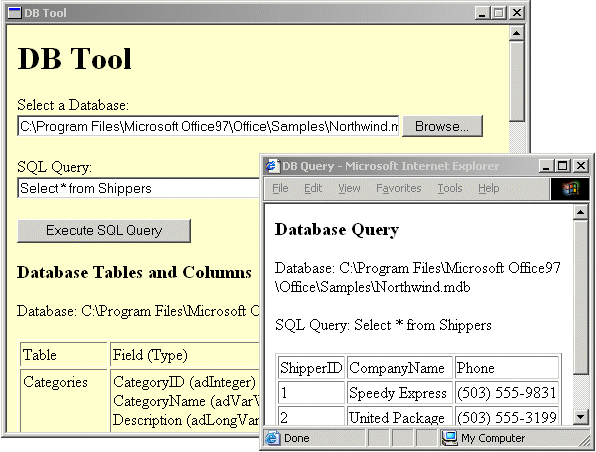Click the My Computer zone icon
596x452 pixels.
(450, 438)
